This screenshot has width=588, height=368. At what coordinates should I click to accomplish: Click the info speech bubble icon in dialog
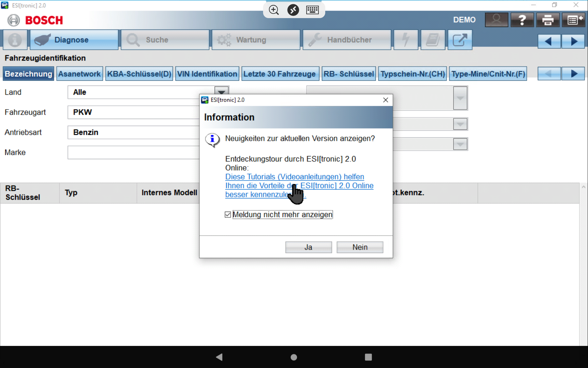[212, 140]
